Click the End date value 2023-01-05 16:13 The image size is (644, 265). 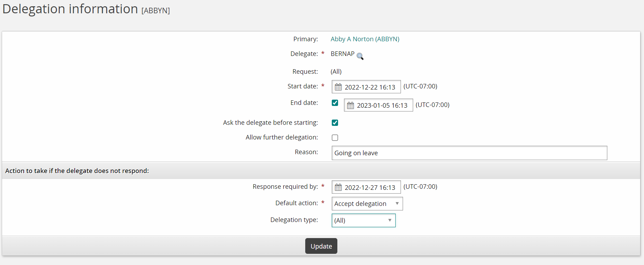(382, 106)
